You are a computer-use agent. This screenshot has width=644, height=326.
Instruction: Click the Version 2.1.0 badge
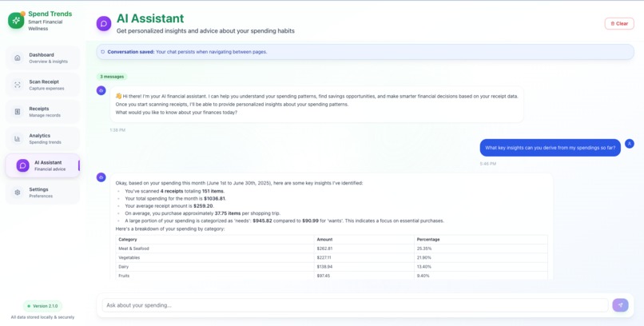point(42,306)
